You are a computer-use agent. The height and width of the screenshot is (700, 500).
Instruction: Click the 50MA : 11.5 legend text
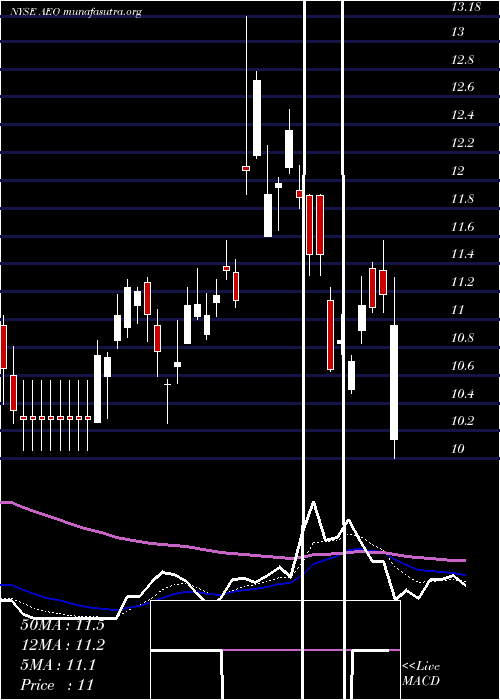(x=62, y=625)
